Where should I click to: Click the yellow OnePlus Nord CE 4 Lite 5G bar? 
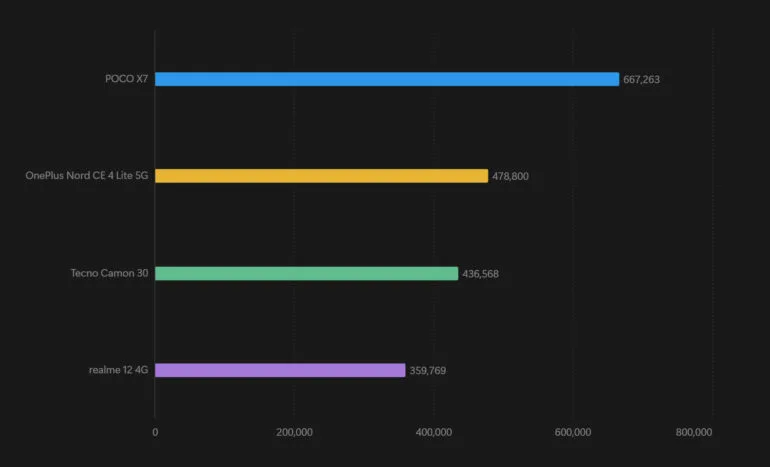[322, 176]
